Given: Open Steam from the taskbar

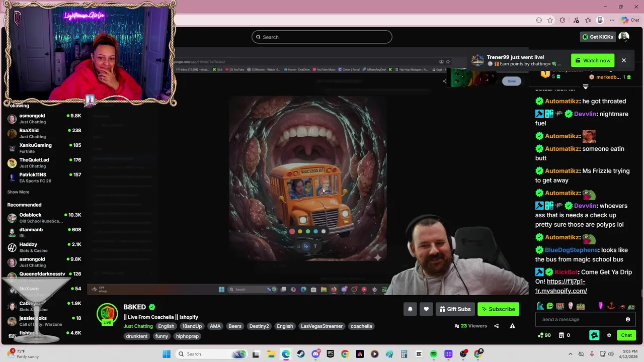Looking at the screenshot, I should (301, 354).
